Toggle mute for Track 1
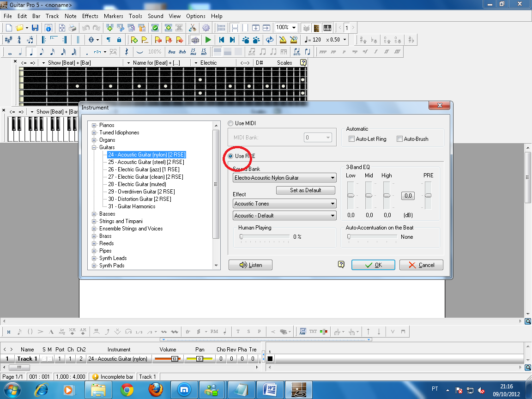Image resolution: width=532 pixels, height=399 pixels. (x=50, y=359)
